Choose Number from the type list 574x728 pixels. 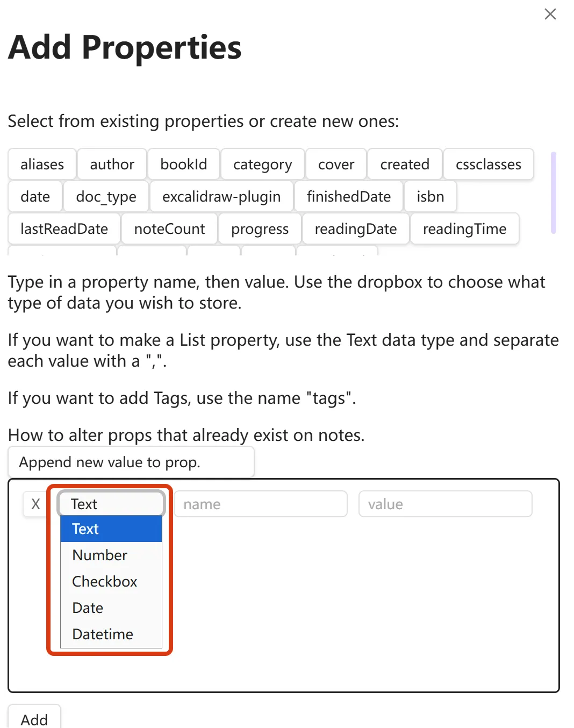pos(100,555)
